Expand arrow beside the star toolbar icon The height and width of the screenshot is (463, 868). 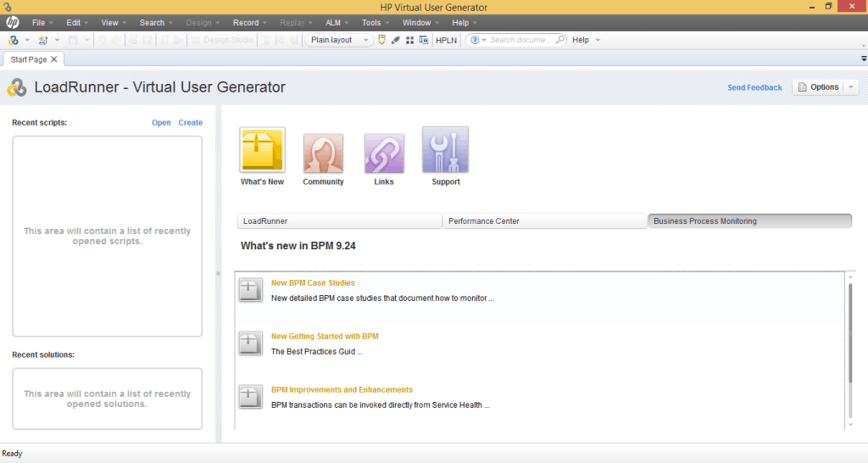(x=57, y=40)
